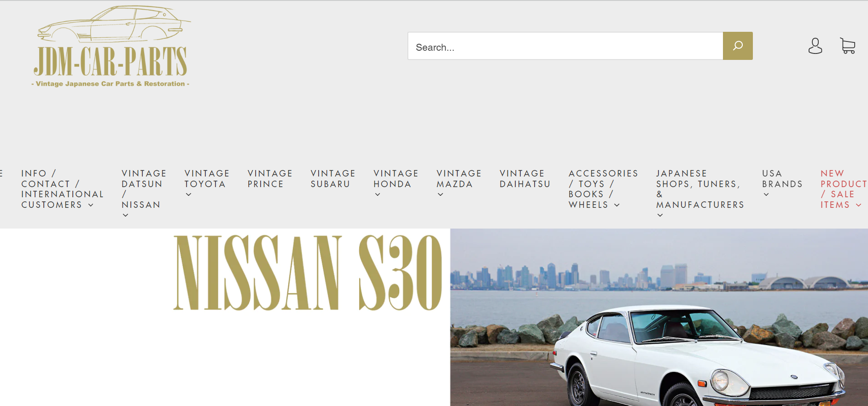The height and width of the screenshot is (406, 868).
Task: Click the Nissan S30 banner heading
Action: 308,273
